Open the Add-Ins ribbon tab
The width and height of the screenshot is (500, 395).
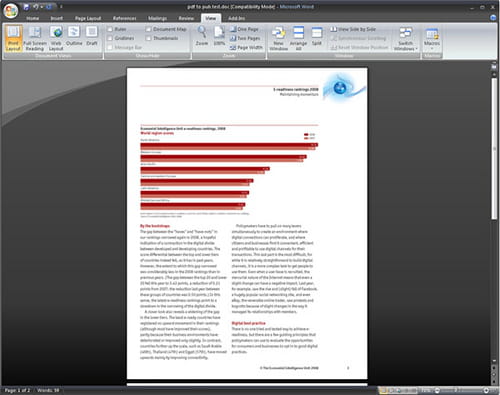click(237, 18)
